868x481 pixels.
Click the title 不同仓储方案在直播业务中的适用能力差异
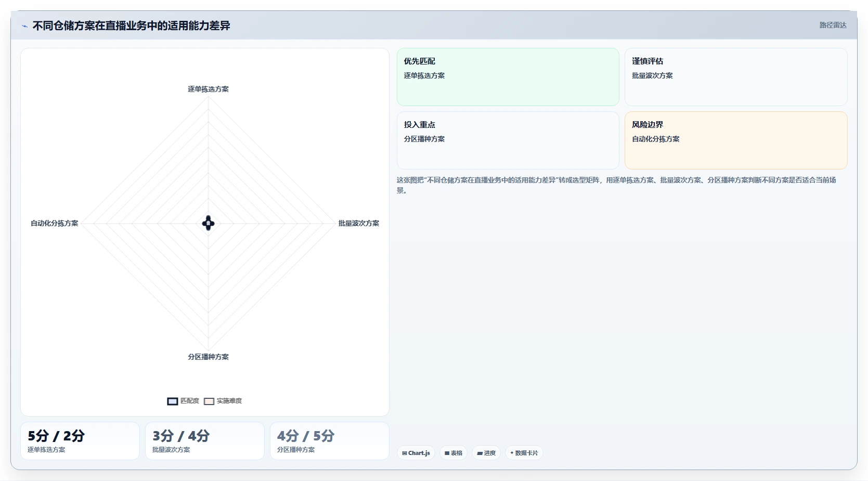click(x=131, y=25)
